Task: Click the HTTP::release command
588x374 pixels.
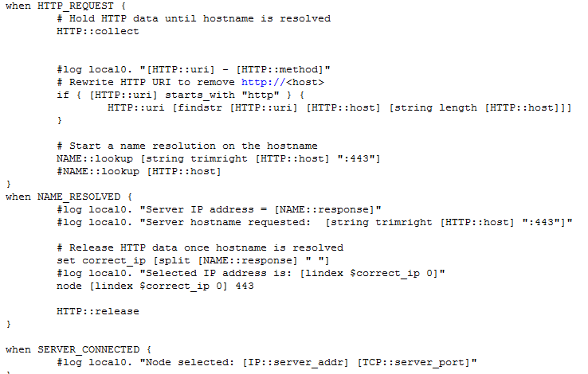Action: [x=97, y=311]
